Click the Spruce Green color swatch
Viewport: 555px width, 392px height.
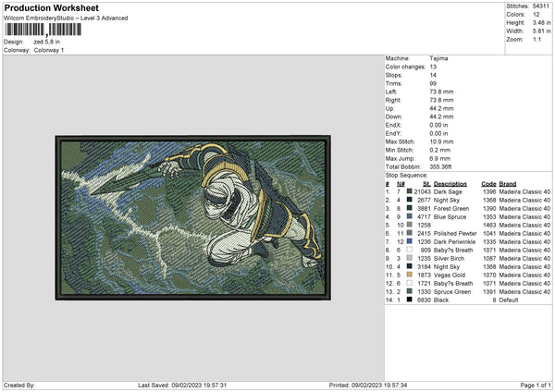409,291
